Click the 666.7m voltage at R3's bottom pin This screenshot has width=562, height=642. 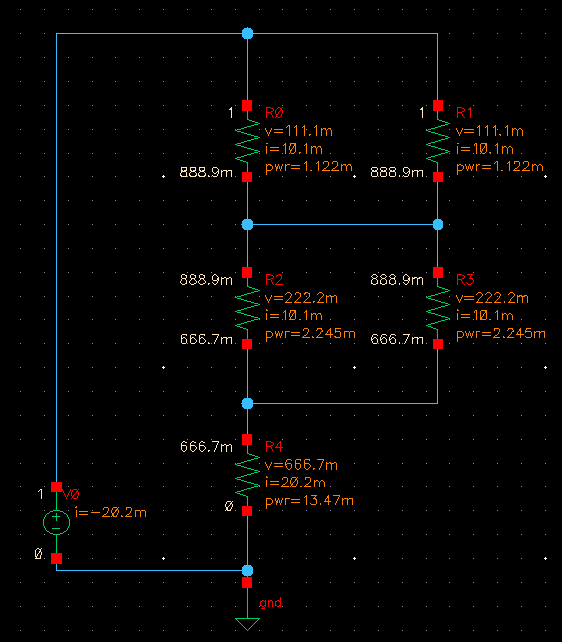coord(397,339)
